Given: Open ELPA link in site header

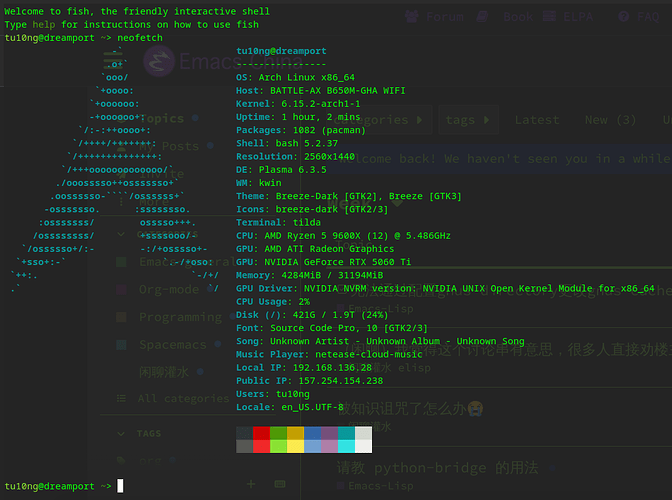Looking at the screenshot, I should coord(578,17).
